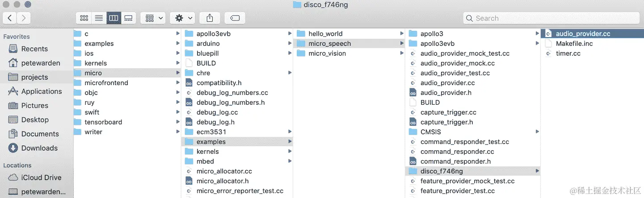The height and width of the screenshot is (198, 644).
Task: Select debug_log_numbers.cc file icon
Action: click(189, 92)
